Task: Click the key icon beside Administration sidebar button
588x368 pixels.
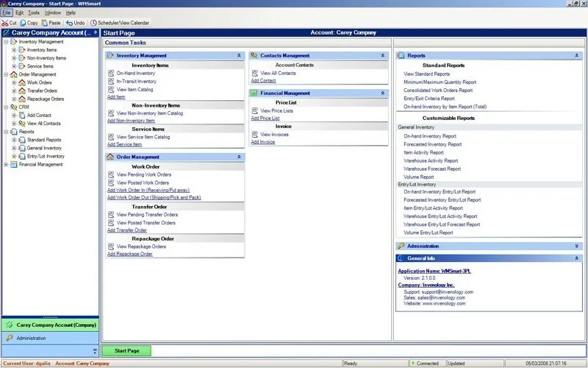Action: point(10,338)
